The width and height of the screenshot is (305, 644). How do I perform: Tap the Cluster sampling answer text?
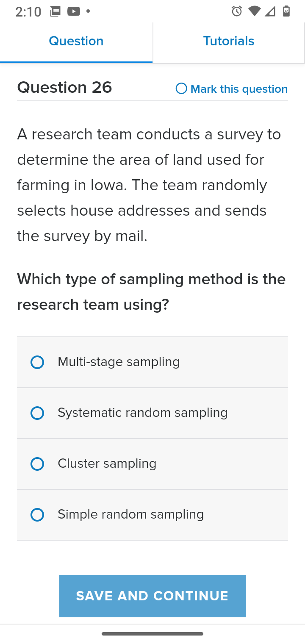point(107,464)
